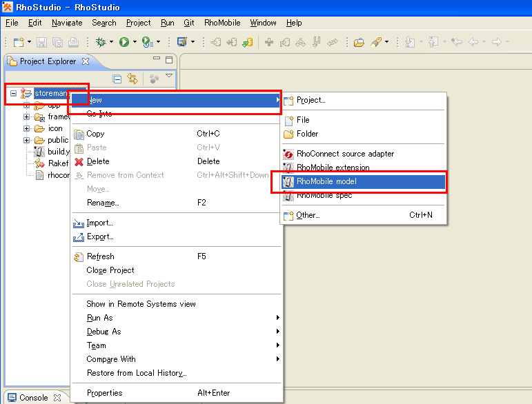This screenshot has height=404, width=532.
Task: Open the Compare With submenu
Action: pyautogui.click(x=177, y=359)
